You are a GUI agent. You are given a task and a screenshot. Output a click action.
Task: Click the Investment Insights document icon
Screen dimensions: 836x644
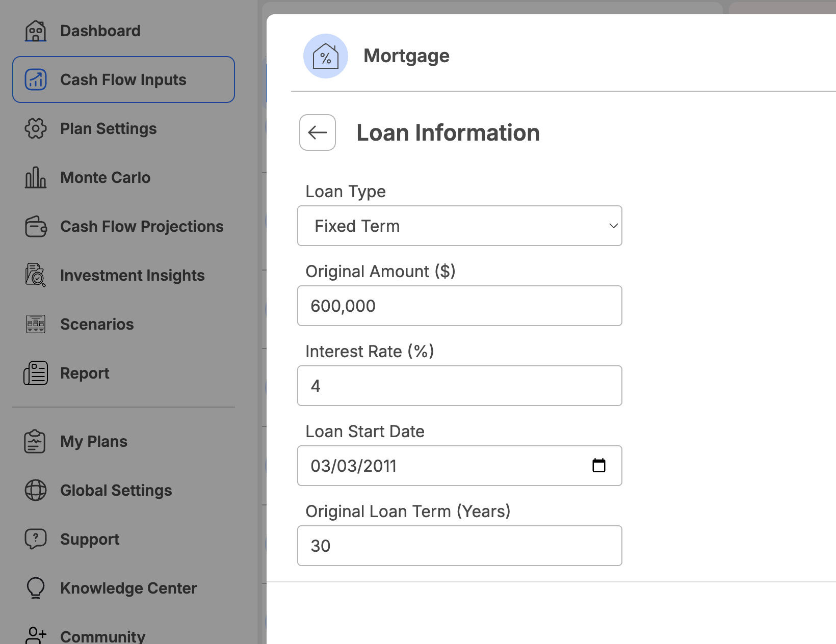[x=36, y=275]
